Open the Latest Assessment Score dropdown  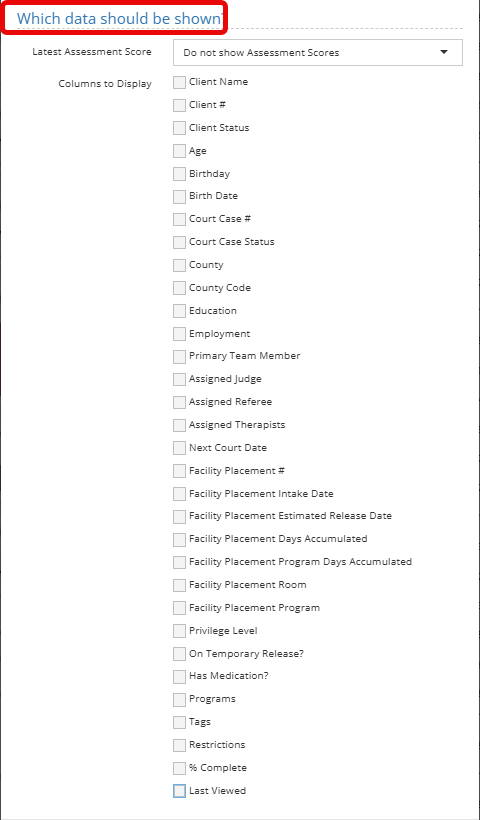click(x=317, y=52)
